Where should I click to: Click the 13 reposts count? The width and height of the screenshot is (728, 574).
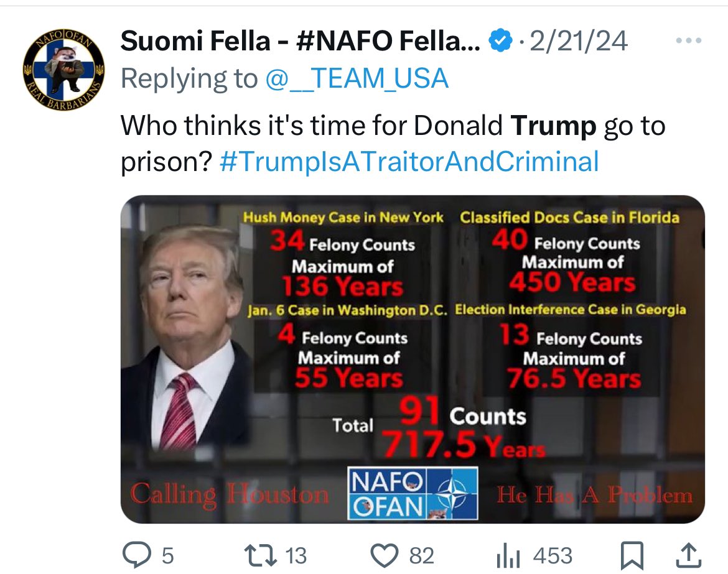point(295,555)
